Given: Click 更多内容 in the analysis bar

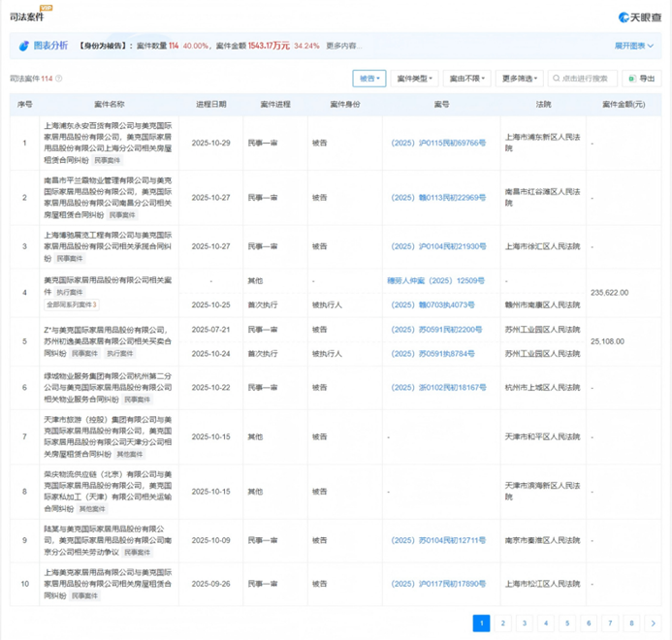Looking at the screenshot, I should 342,46.
